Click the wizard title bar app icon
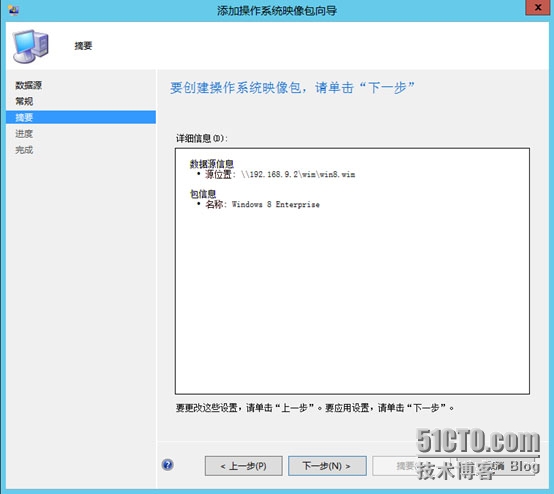 [x=13, y=10]
